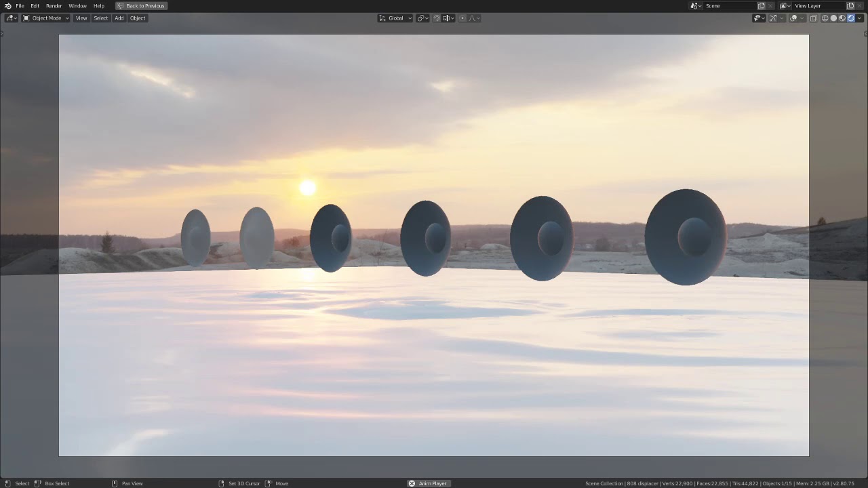Add a new view layer icon

click(850, 5)
